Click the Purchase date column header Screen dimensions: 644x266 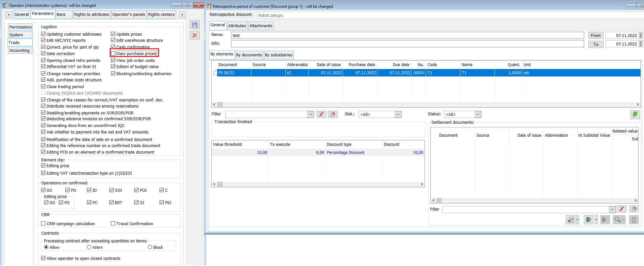coord(362,65)
